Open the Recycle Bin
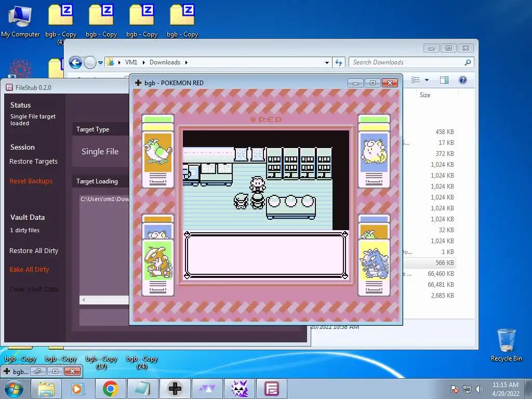 pyautogui.click(x=506, y=345)
